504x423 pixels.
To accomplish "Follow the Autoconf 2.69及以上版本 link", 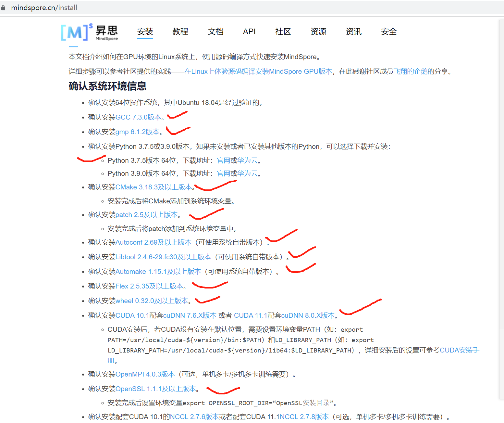I will tap(154, 242).
